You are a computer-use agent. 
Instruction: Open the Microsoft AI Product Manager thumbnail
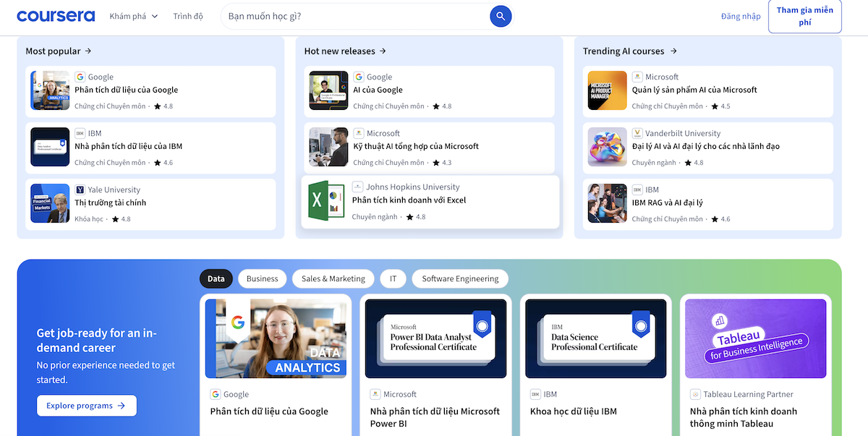click(608, 90)
